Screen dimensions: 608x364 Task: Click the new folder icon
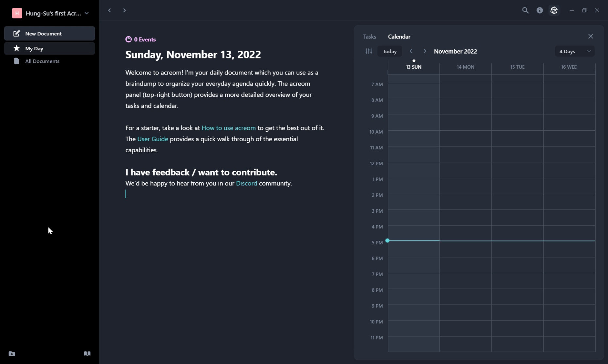pos(12,354)
